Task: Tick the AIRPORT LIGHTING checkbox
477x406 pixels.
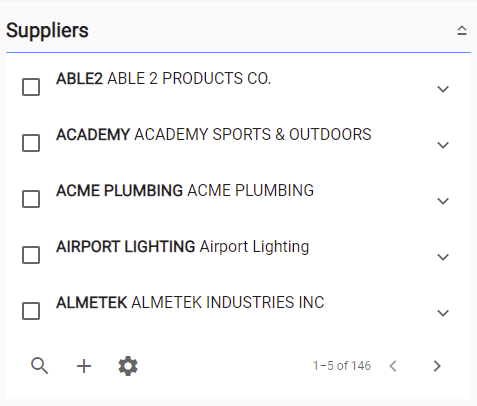Action: [31, 255]
